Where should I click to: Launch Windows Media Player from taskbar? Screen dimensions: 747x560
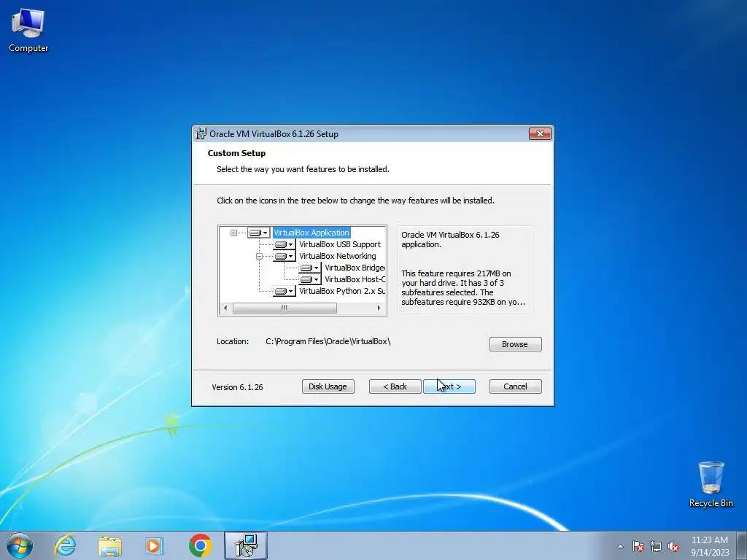tap(154, 545)
